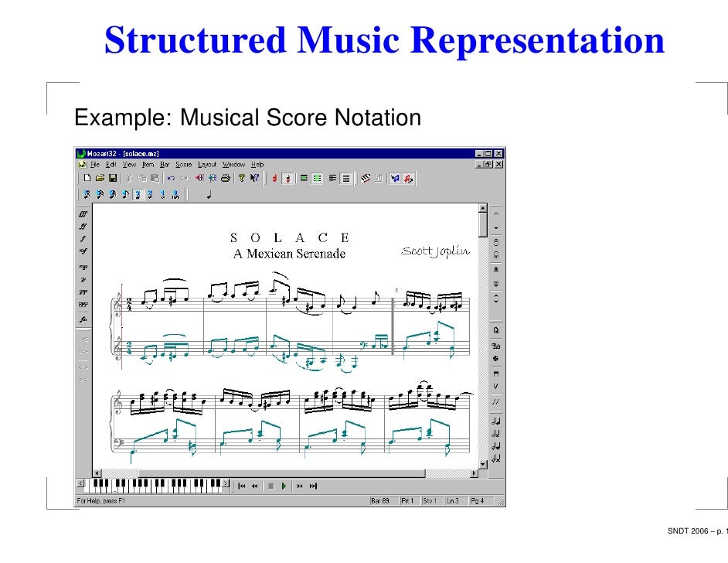
Task: Click the Q tool in right palette
Action: pyautogui.click(x=496, y=331)
